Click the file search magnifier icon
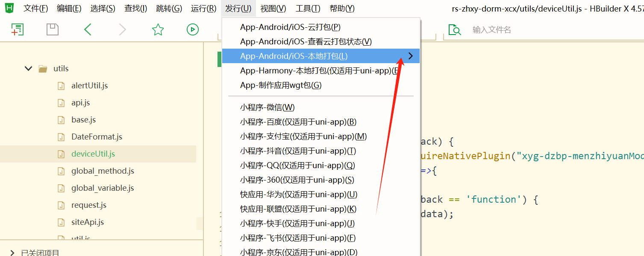Viewport: 644px width, 256px height. coord(455,30)
